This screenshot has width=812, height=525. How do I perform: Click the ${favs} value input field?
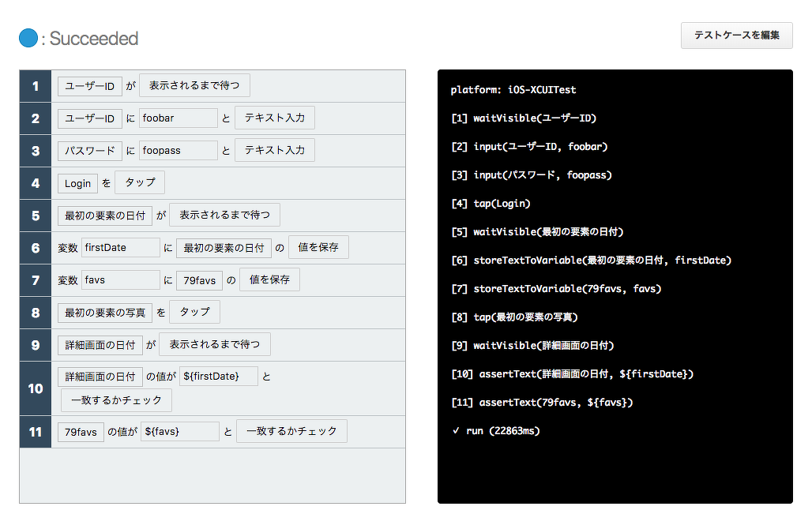pyautogui.click(x=180, y=432)
